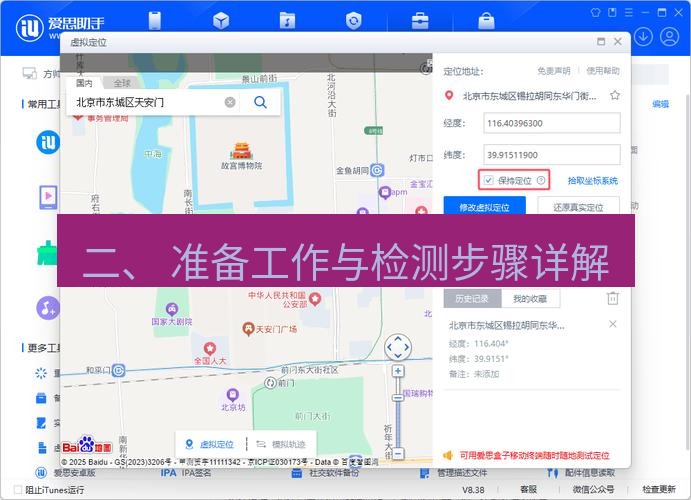The height and width of the screenshot is (500, 691).
Task: Favorite the located address with star icon
Action: click(x=615, y=95)
